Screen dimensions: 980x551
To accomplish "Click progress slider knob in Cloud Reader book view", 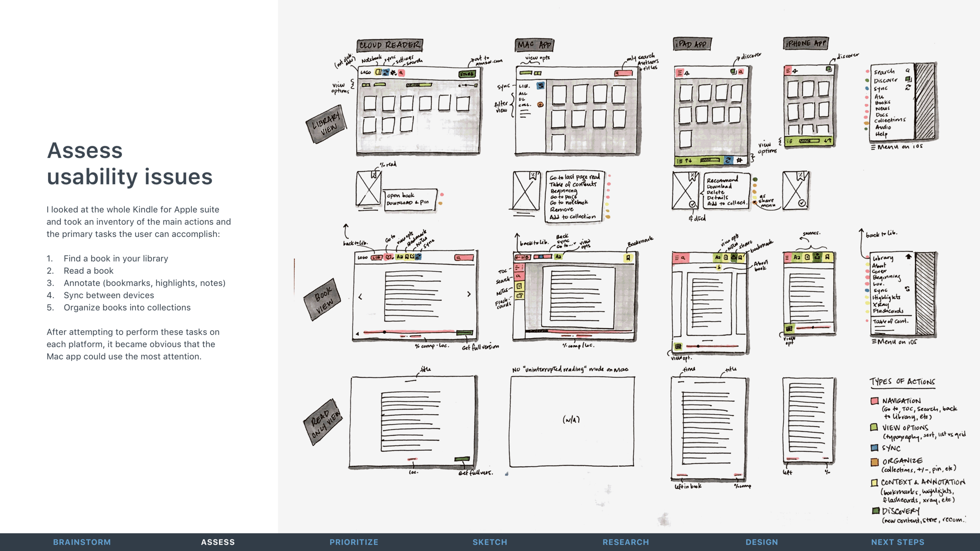I will [385, 332].
